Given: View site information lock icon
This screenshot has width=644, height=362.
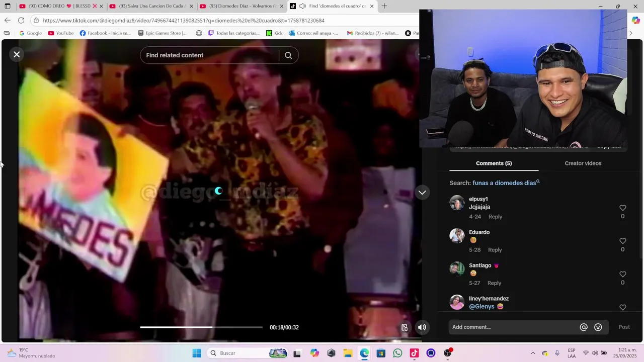Looking at the screenshot, I should [x=36, y=21].
